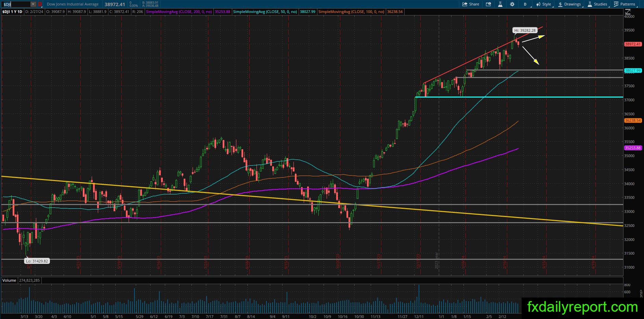Click the 200 SMA value 35253.88 in the header
Image resolution: width=644 pixels, height=319 pixels.
point(223,12)
